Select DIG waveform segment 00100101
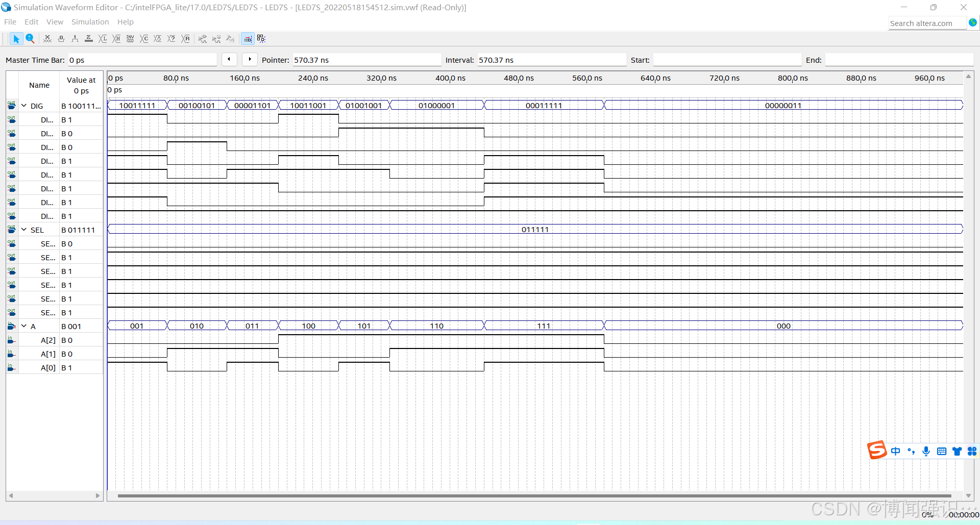 (197, 106)
